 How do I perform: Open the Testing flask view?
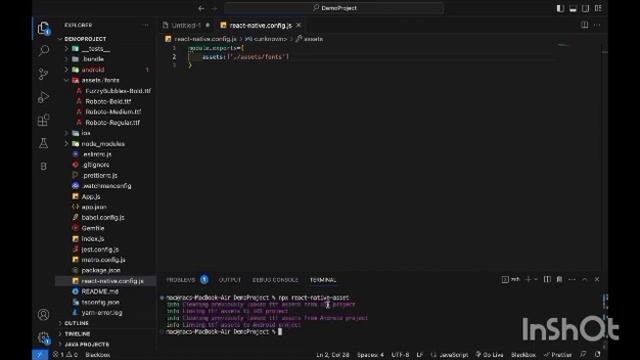43,143
